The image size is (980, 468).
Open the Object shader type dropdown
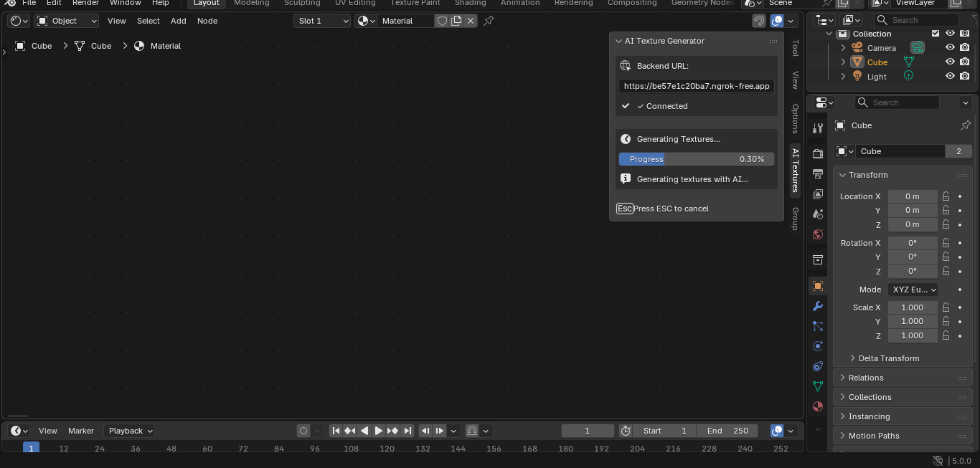67,21
